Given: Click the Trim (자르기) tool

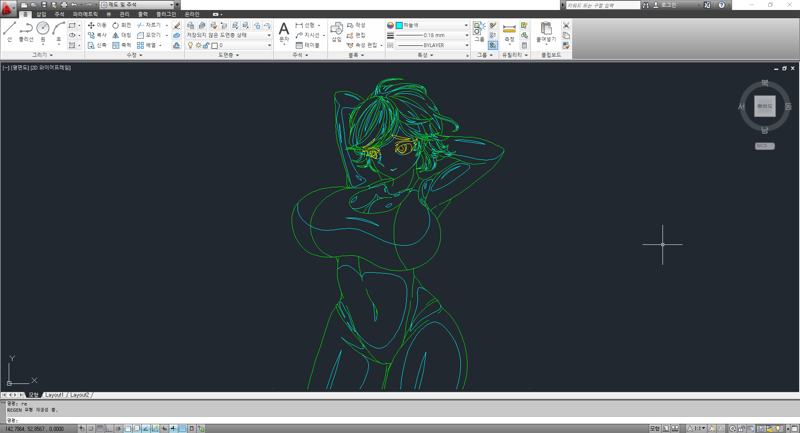Looking at the screenshot, I should pyautogui.click(x=148, y=25).
